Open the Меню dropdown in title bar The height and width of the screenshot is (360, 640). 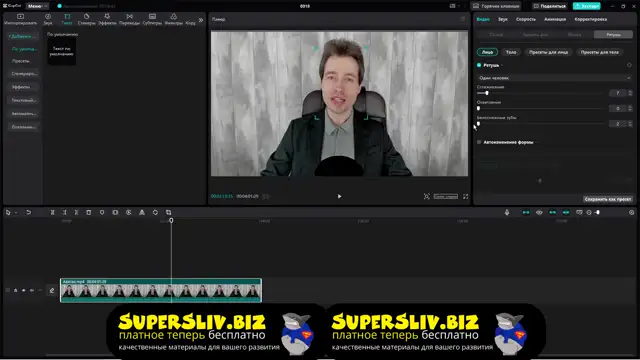pos(37,6)
